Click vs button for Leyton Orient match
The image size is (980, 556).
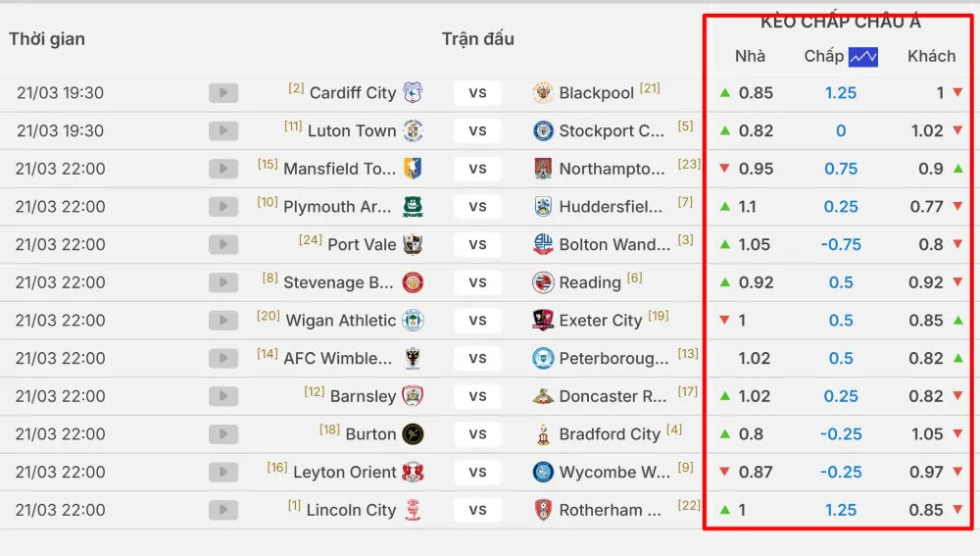[x=477, y=473]
